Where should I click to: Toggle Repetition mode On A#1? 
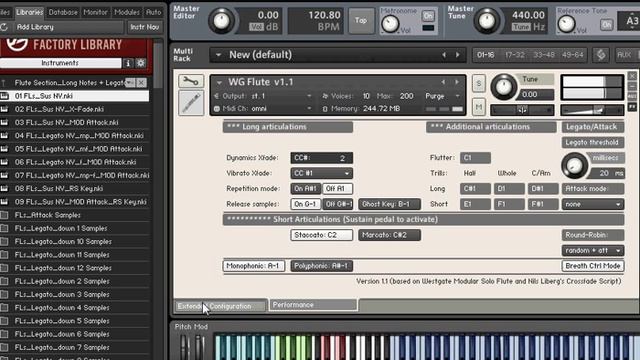(305, 189)
